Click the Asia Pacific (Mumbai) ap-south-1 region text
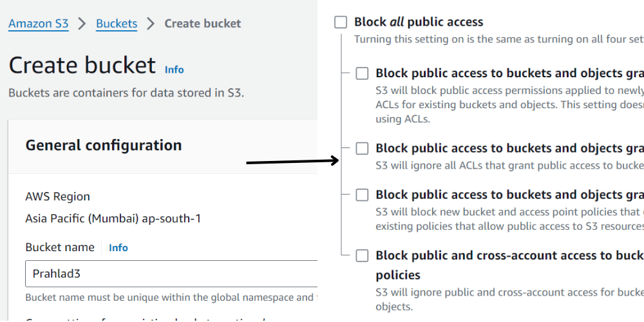 [113, 218]
